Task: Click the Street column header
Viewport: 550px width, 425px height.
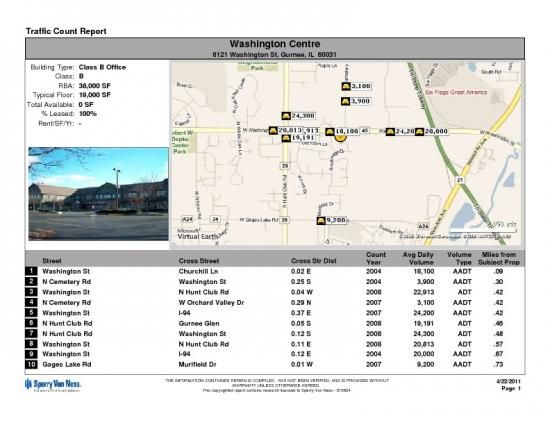Action: tap(52, 261)
